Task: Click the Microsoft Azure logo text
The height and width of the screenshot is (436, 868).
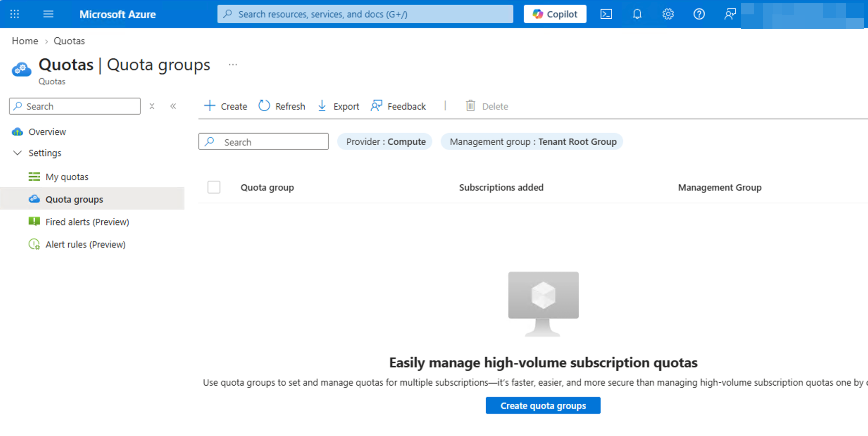Action: coord(117,14)
